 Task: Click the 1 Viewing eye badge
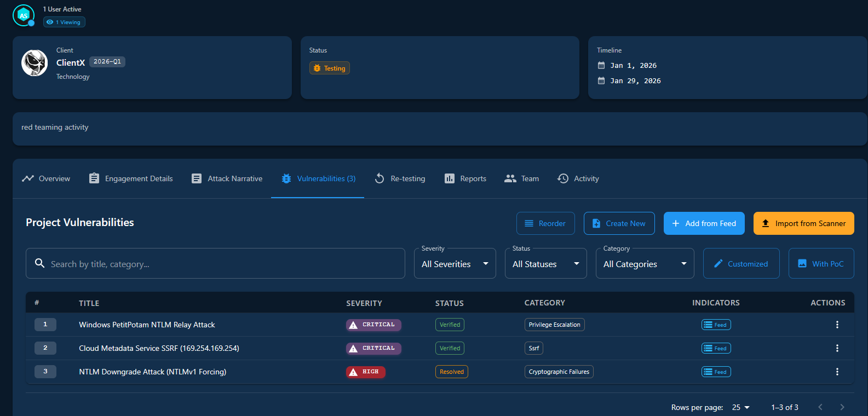[x=64, y=22]
